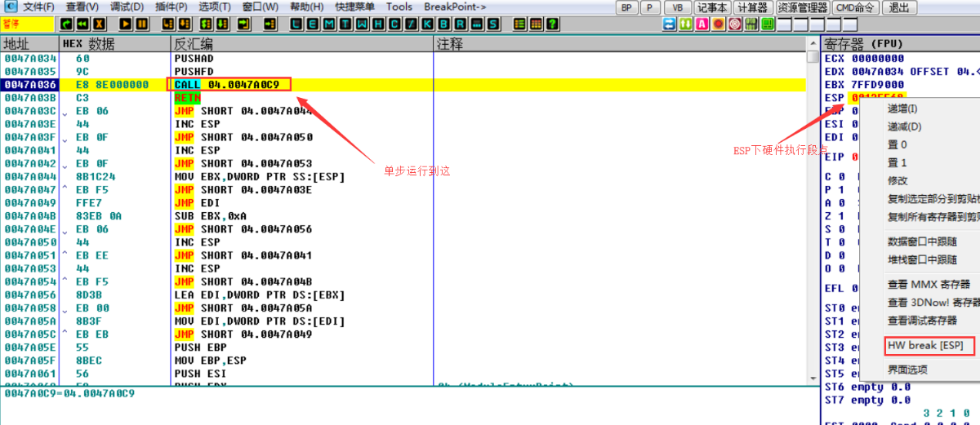Open the Windows W icon
980x425 pixels.
coord(362,24)
